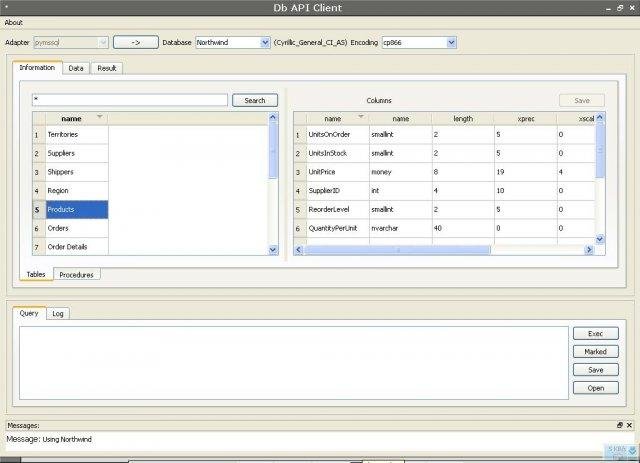
Task: Select the SupplierID column cell
Action: click(338, 191)
